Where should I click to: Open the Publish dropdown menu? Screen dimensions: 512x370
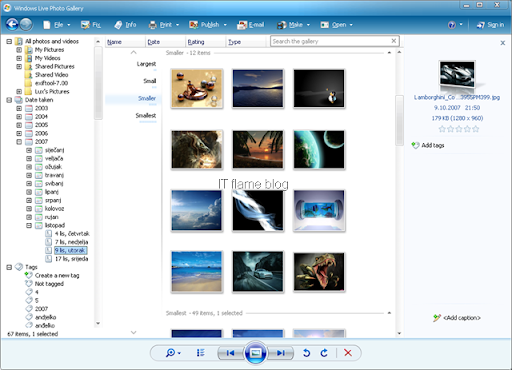tap(208, 25)
